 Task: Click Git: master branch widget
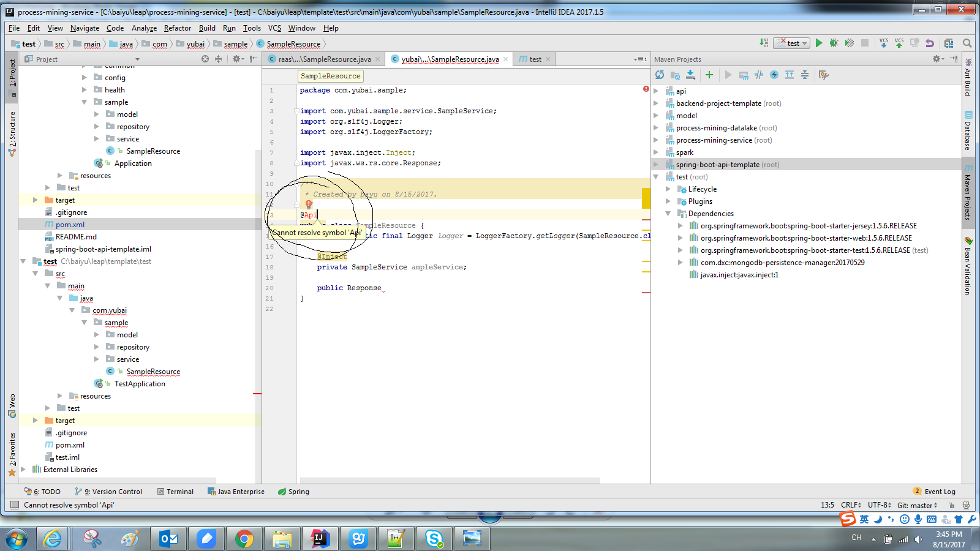tap(918, 505)
